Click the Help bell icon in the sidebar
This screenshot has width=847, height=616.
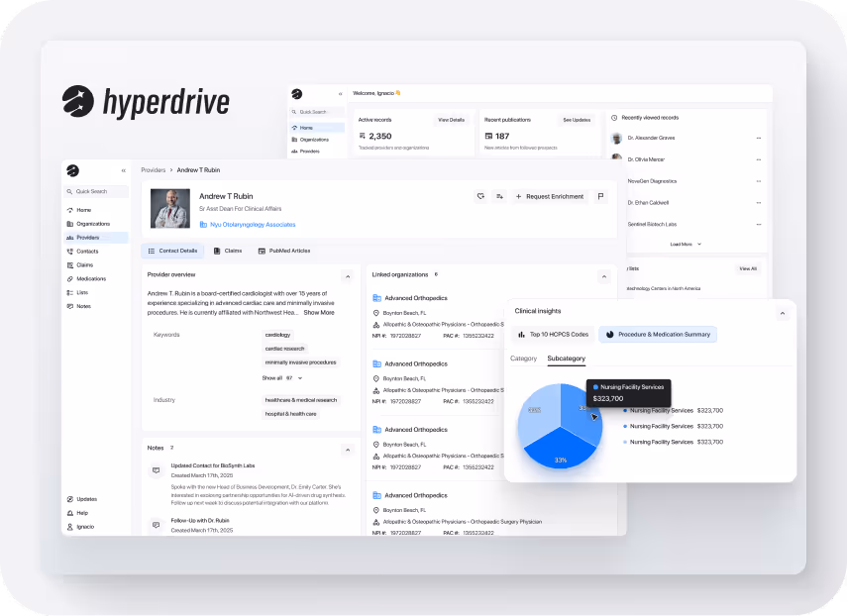(x=69, y=513)
